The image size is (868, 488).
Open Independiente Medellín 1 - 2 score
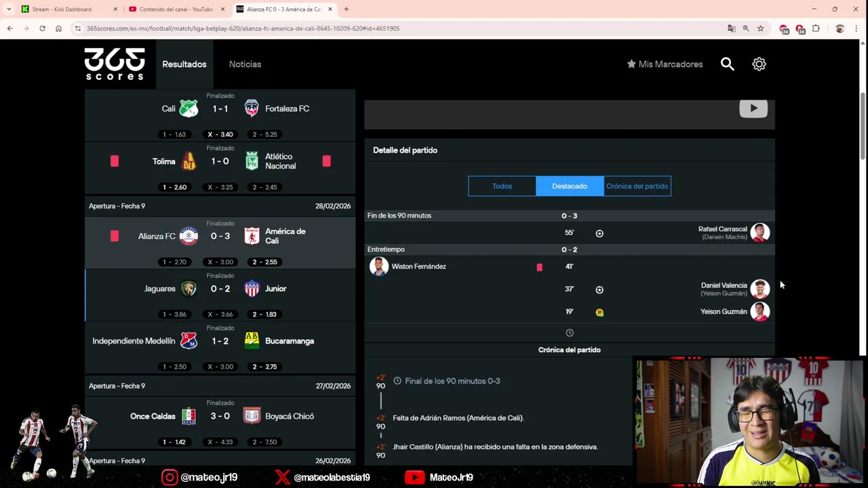220,341
